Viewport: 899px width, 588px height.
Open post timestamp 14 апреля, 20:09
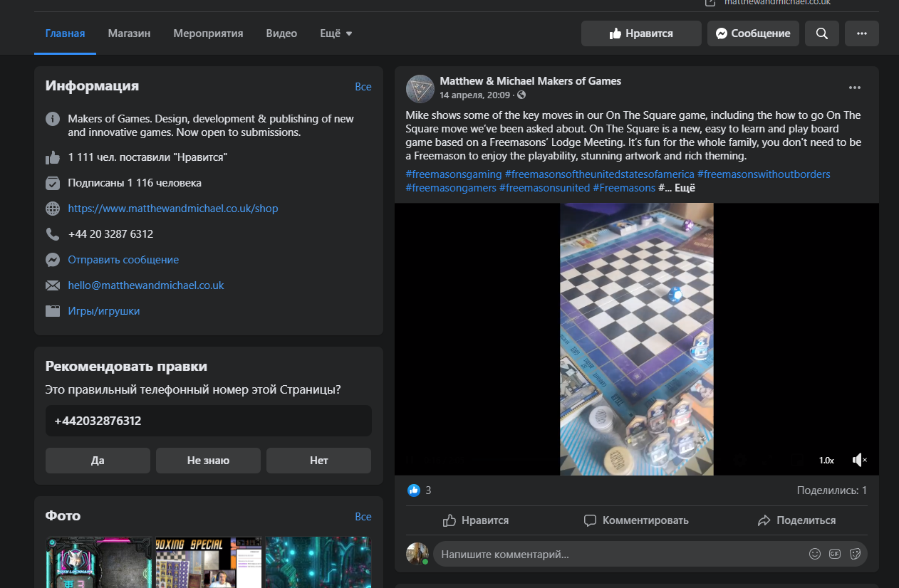(x=474, y=95)
